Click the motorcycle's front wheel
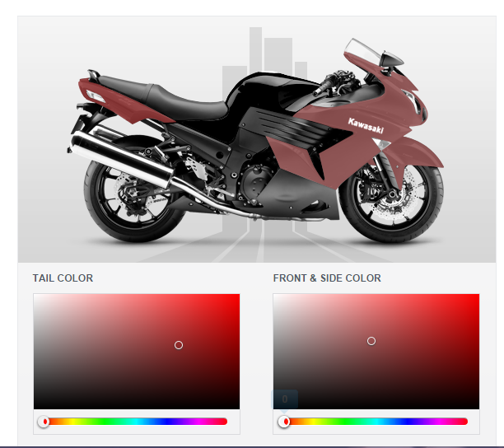Viewport: 504px width, 448px height. (391, 194)
